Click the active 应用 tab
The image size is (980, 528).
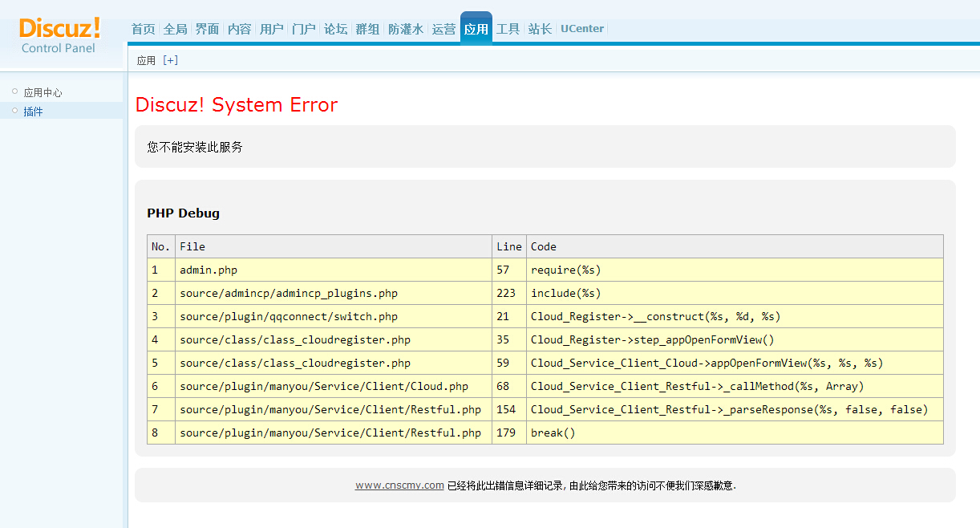476,29
